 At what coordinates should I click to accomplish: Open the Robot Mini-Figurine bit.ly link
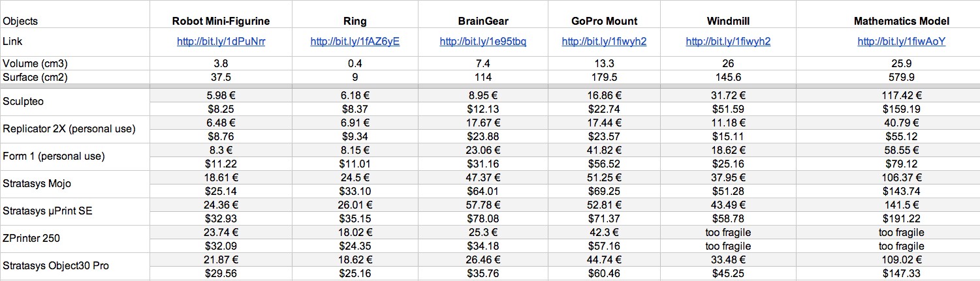[x=221, y=42]
